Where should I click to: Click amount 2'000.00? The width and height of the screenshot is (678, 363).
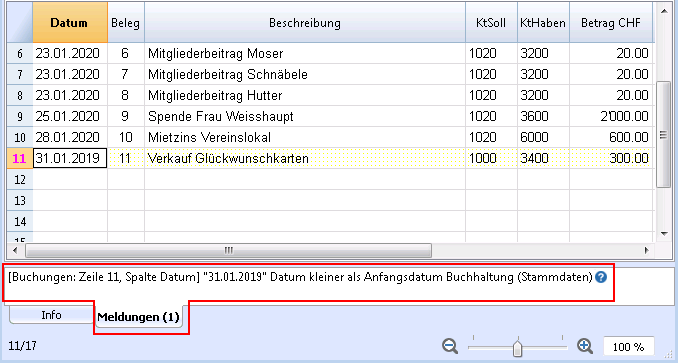click(x=611, y=116)
